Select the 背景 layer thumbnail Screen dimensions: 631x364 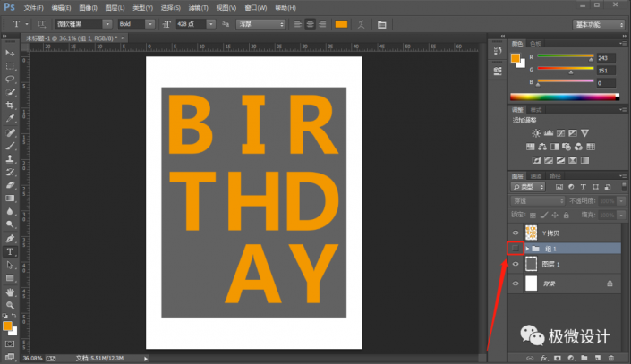[531, 283]
